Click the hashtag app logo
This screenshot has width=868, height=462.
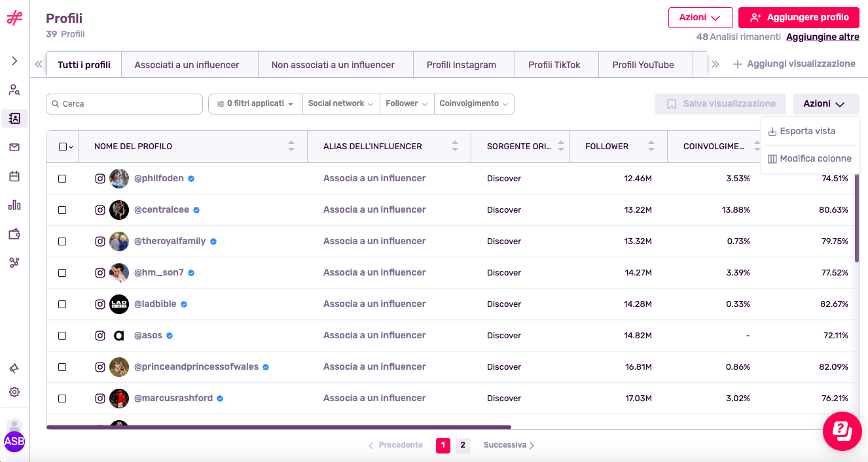[14, 18]
